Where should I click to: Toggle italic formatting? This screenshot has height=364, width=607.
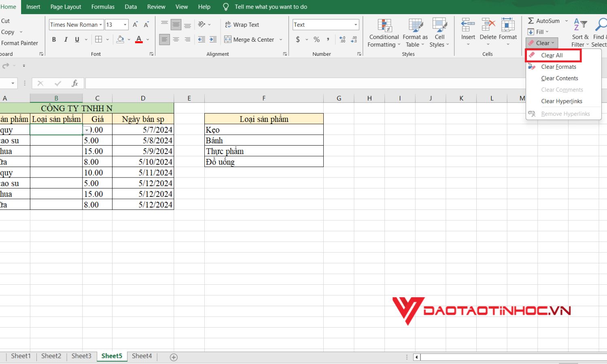[x=66, y=39]
